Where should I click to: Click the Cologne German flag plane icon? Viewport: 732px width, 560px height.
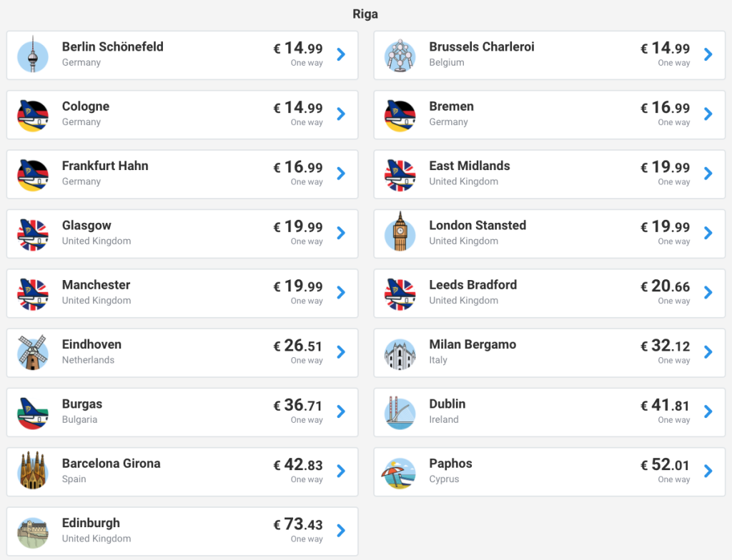[33, 114]
